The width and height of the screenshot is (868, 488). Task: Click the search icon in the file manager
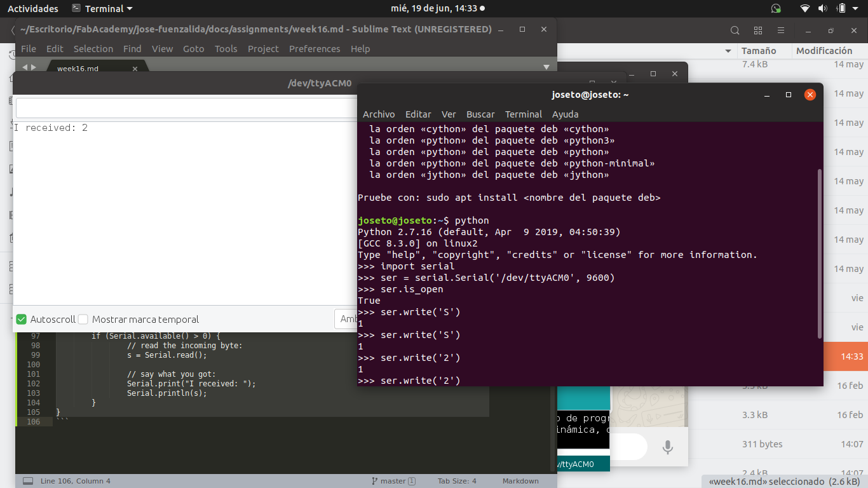tap(735, 30)
